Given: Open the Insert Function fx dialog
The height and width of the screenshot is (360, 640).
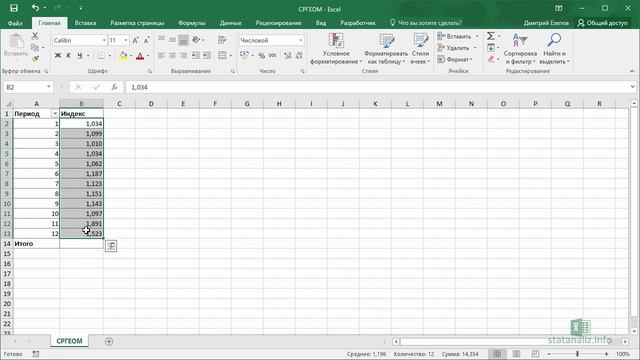Looking at the screenshot, I should (114, 87).
